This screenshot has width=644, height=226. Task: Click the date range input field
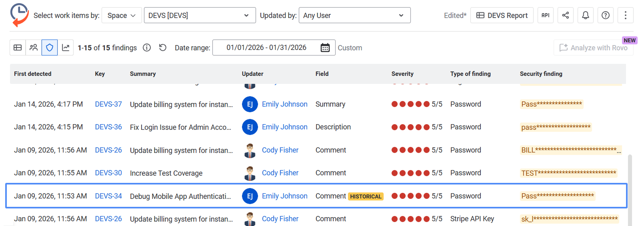(274, 48)
